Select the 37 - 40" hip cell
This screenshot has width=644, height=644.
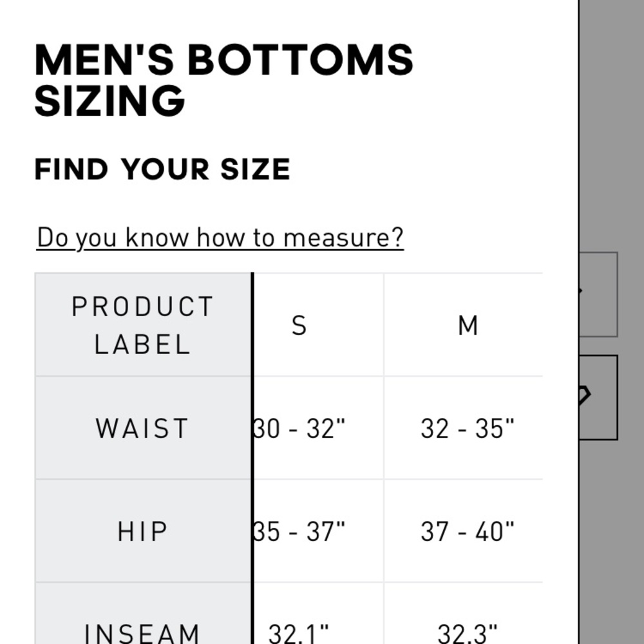(x=468, y=532)
